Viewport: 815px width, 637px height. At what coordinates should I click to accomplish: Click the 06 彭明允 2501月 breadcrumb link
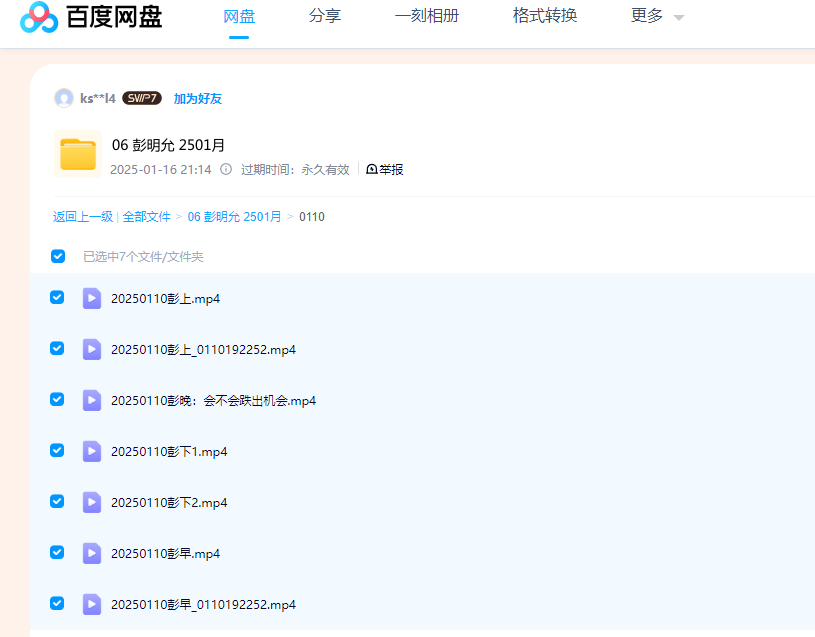(234, 217)
